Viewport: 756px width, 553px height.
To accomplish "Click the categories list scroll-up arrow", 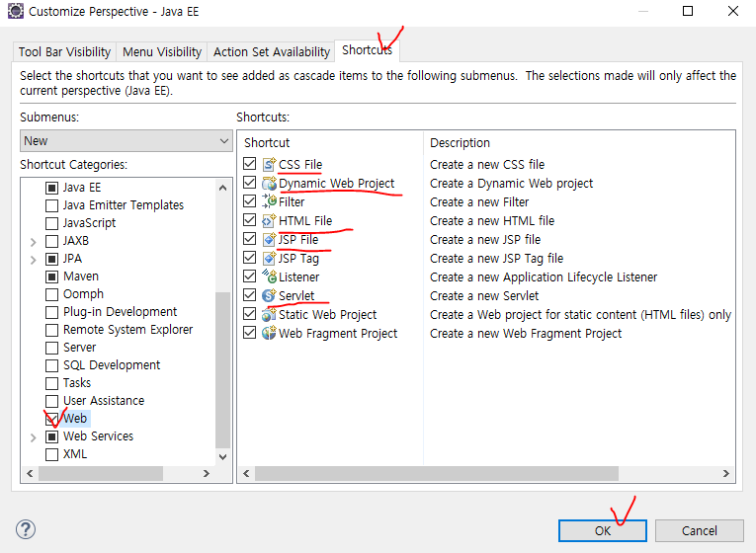I will 222,188.
